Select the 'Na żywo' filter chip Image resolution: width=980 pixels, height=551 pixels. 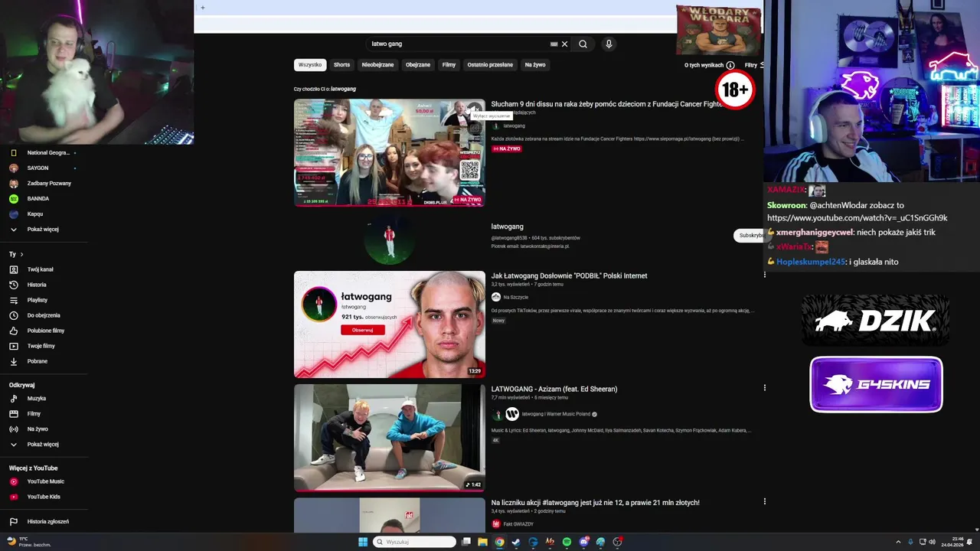tap(535, 65)
